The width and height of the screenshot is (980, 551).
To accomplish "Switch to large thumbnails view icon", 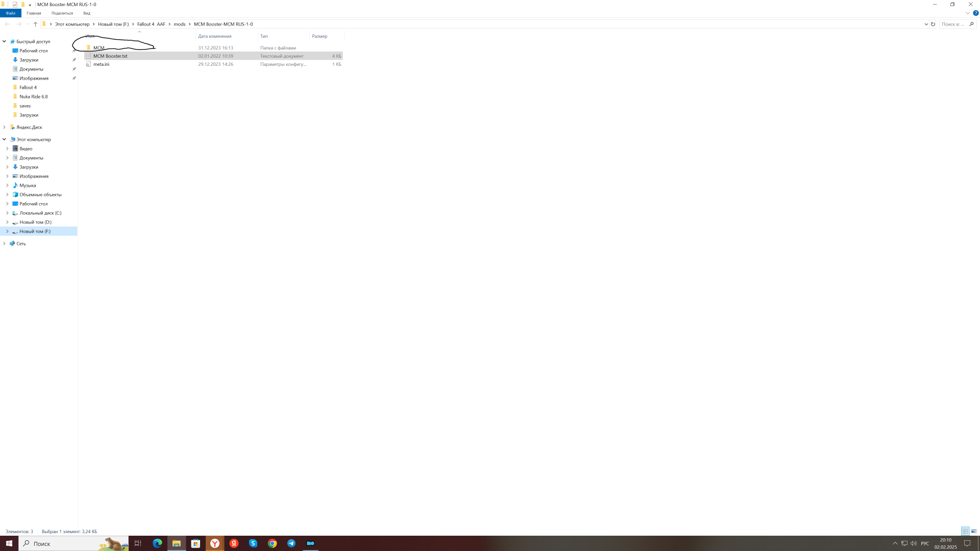I will pyautogui.click(x=974, y=531).
